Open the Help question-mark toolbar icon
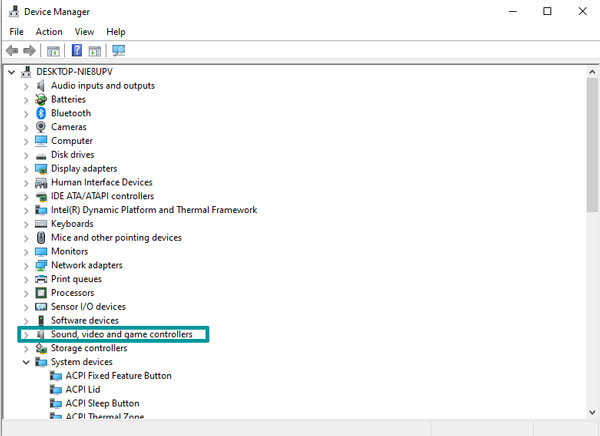The image size is (600, 436). (77, 50)
